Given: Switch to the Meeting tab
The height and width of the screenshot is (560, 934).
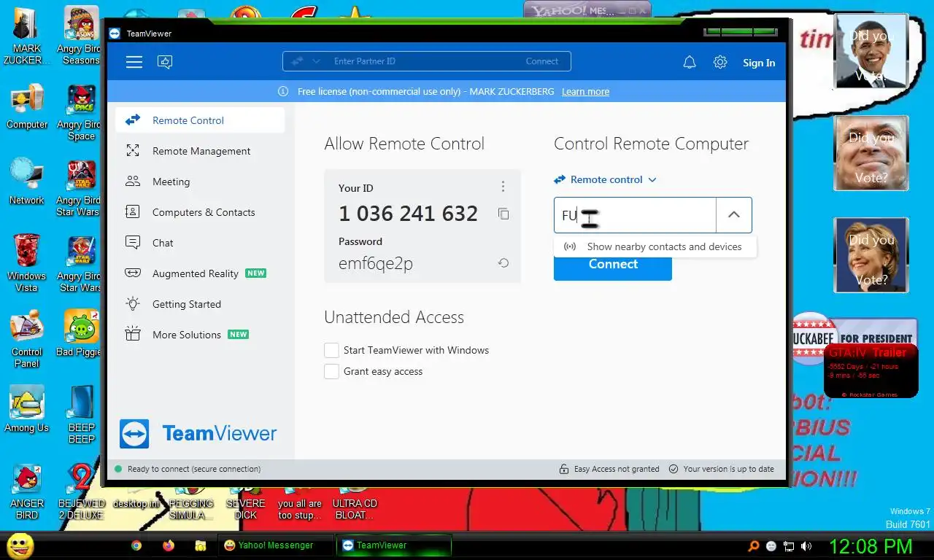Looking at the screenshot, I should click(x=200, y=182).
